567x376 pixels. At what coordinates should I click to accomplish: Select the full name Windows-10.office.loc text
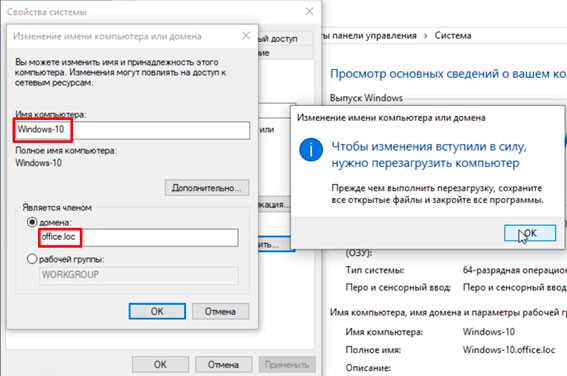(509, 350)
